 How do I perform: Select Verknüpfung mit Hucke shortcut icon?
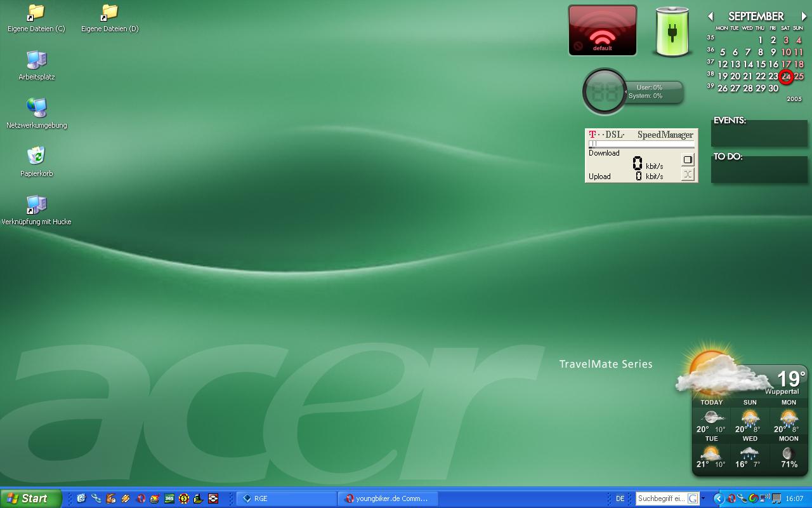coord(36,211)
